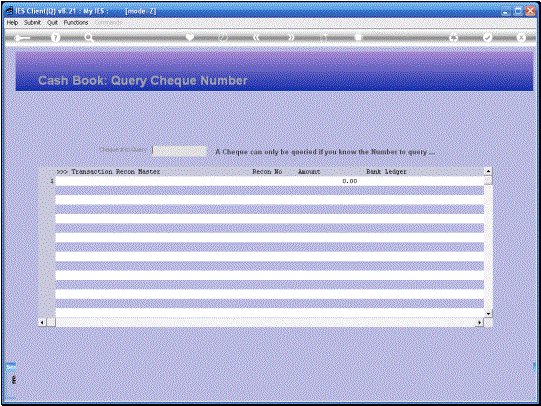Screen dimensions: 541x406
Task: Open the Functions menu
Action: pyautogui.click(x=76, y=22)
